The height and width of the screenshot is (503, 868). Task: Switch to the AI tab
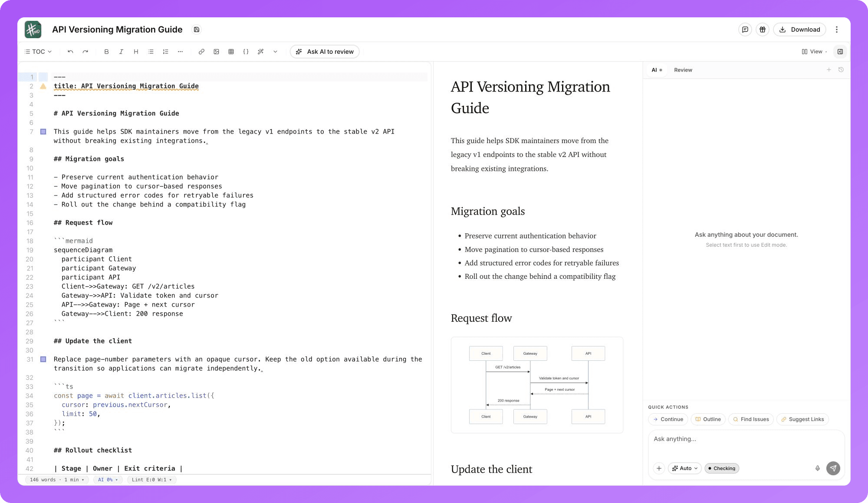[x=657, y=70]
